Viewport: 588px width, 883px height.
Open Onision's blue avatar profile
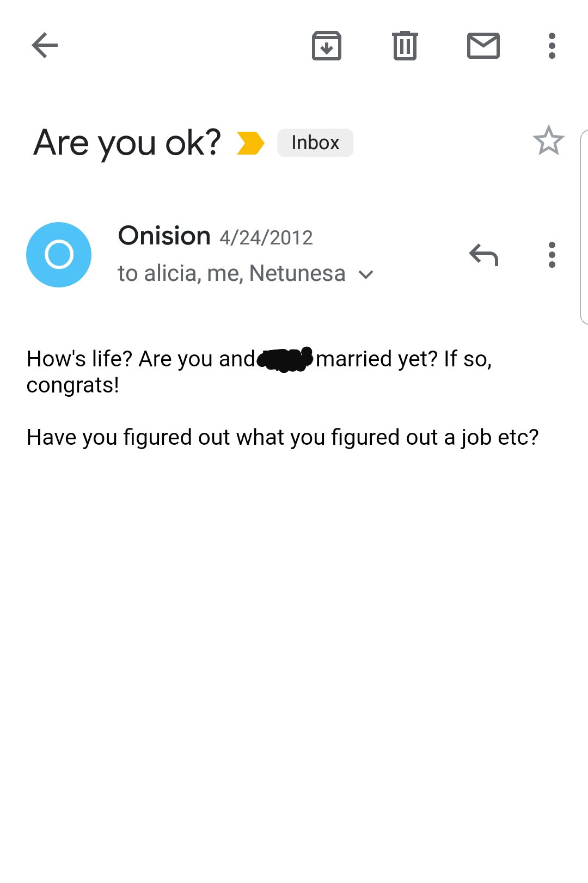pos(59,255)
